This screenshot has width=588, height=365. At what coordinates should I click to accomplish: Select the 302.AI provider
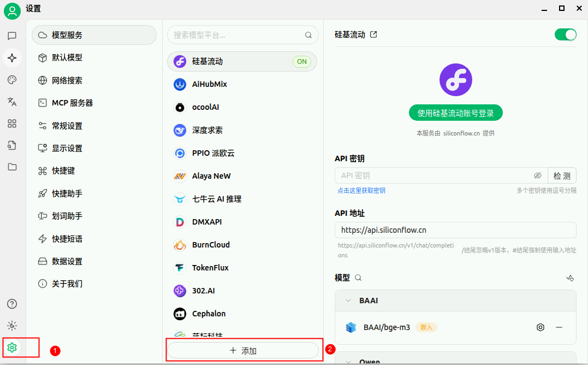tap(242, 291)
